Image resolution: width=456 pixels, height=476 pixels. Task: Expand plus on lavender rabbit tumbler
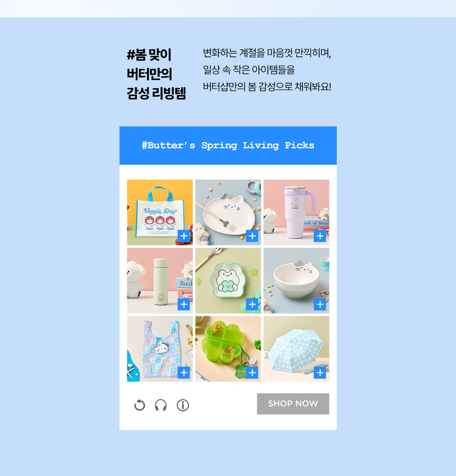320,236
